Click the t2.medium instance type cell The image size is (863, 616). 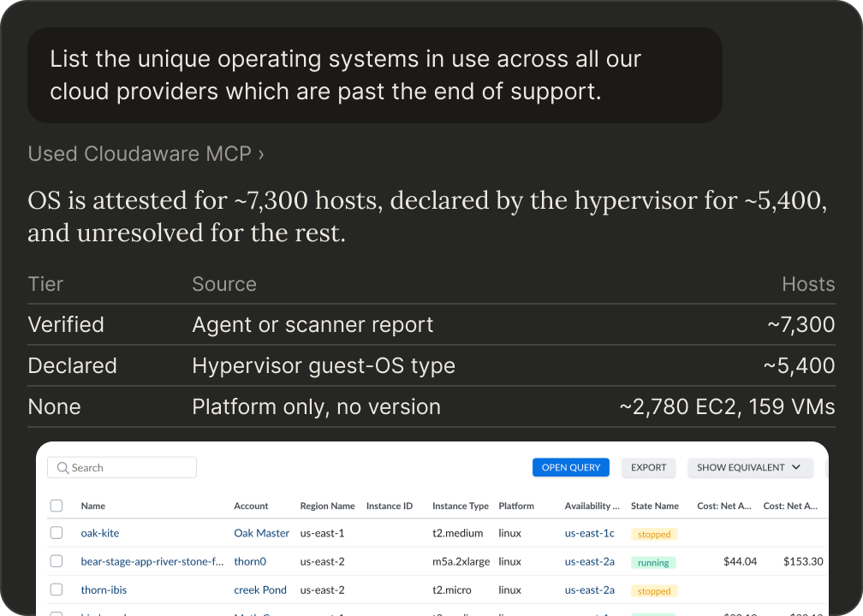click(458, 533)
